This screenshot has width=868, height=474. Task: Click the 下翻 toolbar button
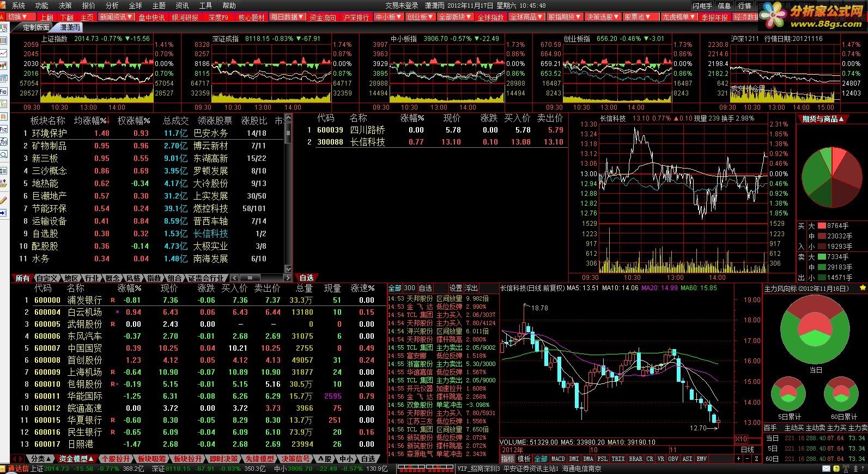pos(66,17)
